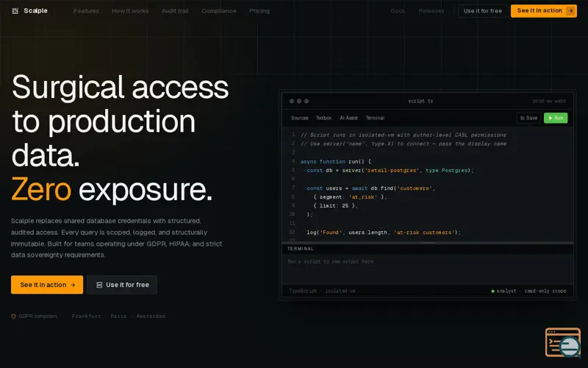588x368 pixels.
Task: Click the async function run() line
Action: point(336,161)
